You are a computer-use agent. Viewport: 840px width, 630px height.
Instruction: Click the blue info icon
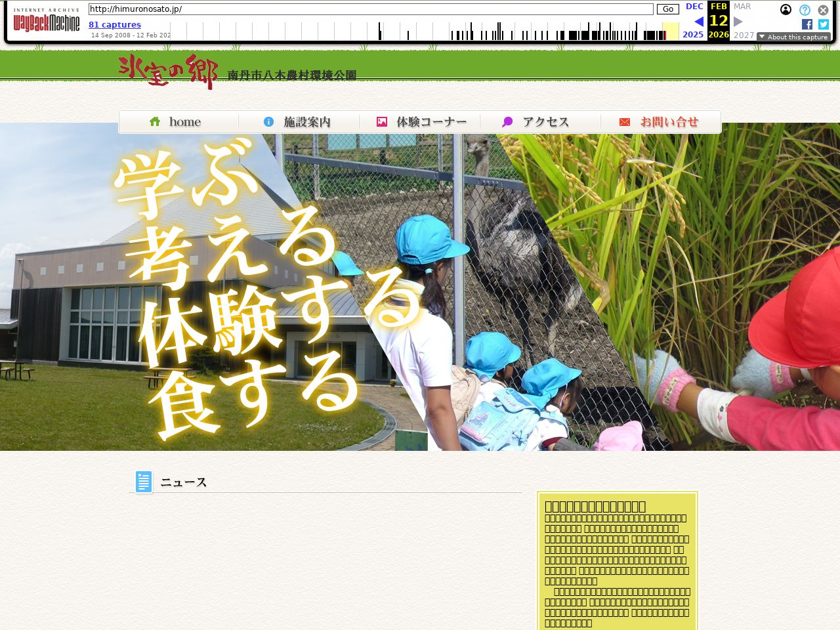pos(268,121)
